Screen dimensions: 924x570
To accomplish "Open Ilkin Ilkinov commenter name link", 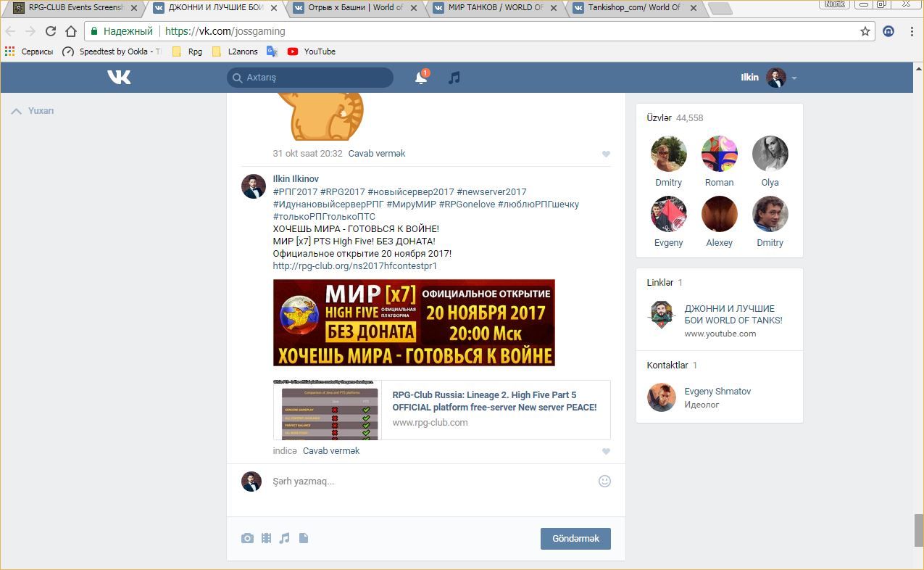I will [x=296, y=178].
